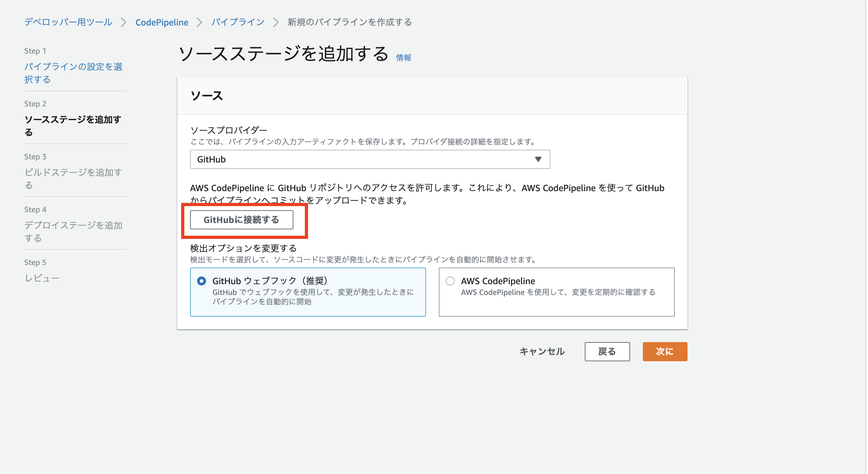Screen dimensions: 868x474
Task: Click キャンセル to cancel pipeline creation
Action: coord(541,351)
